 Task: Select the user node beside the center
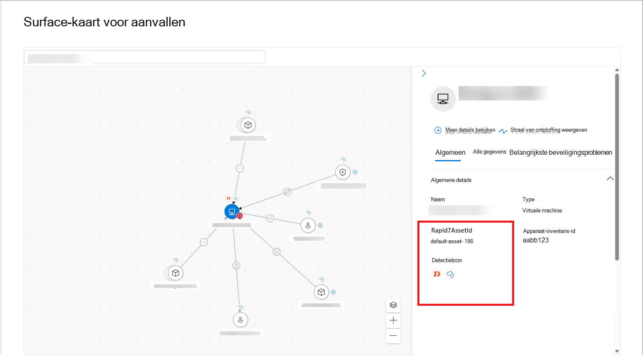308,225
